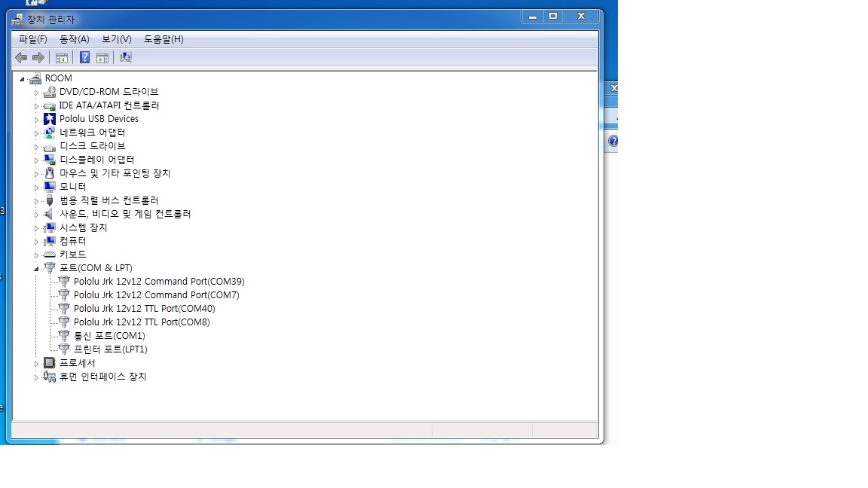Image resolution: width=868 pixels, height=488 pixels.
Task: Expand the 키보드 node
Action: point(36,255)
